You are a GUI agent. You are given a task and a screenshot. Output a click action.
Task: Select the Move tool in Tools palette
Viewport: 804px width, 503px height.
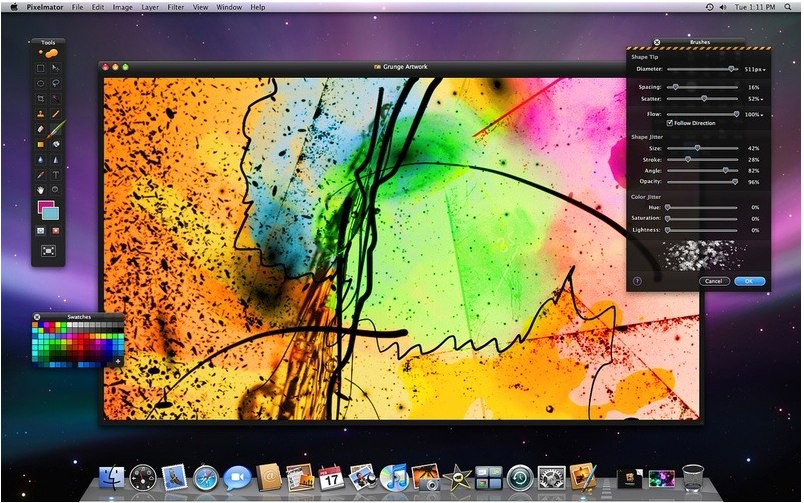(x=56, y=68)
